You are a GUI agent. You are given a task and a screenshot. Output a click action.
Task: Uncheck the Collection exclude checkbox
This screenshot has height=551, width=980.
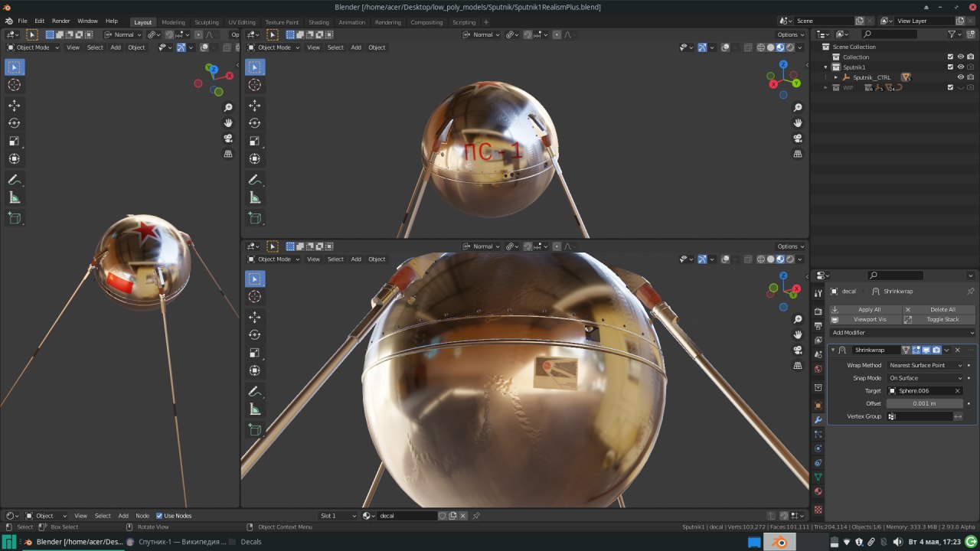pyautogui.click(x=950, y=57)
